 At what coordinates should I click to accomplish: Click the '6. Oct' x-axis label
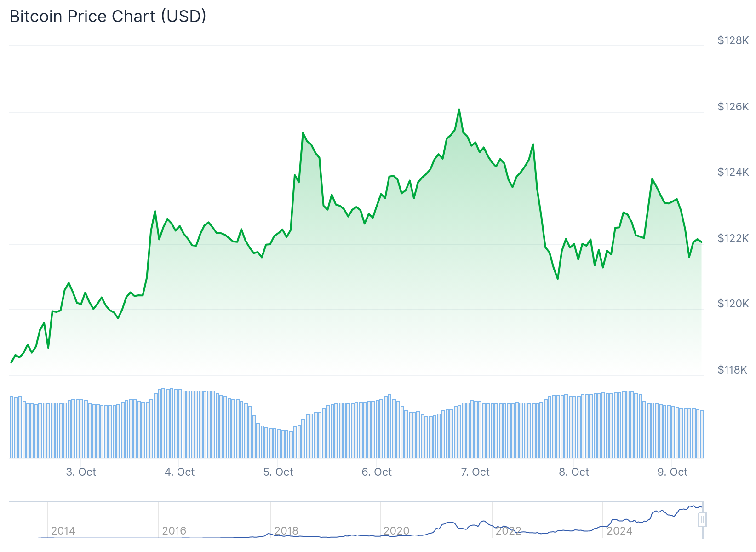pyautogui.click(x=377, y=472)
